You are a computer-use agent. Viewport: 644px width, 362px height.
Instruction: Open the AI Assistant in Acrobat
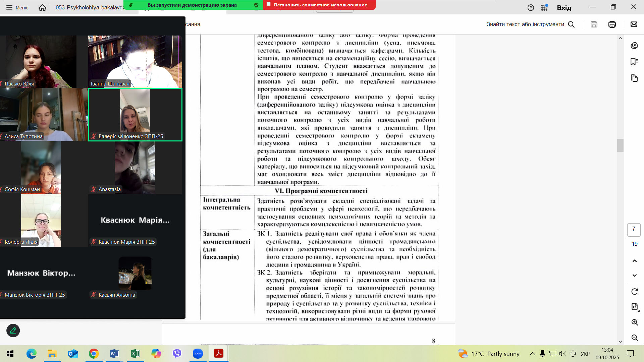click(634, 46)
